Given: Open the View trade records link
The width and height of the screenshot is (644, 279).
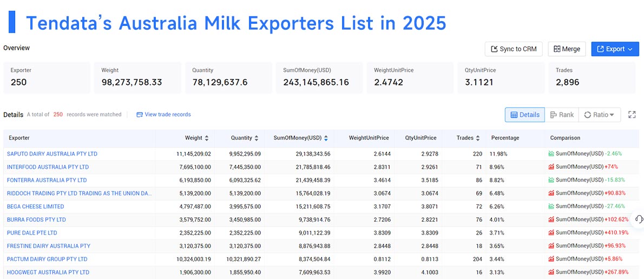Looking at the screenshot, I should pos(163,115).
